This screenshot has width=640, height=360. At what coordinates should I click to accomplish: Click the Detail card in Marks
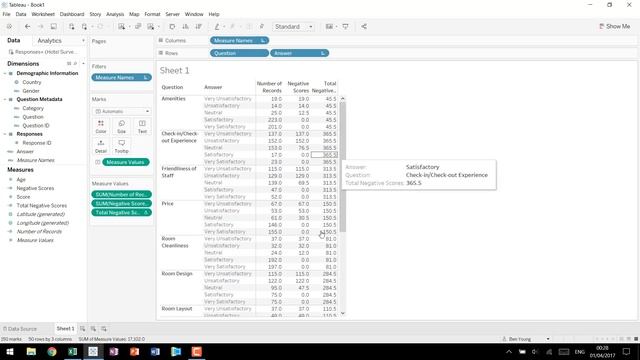click(x=101, y=146)
